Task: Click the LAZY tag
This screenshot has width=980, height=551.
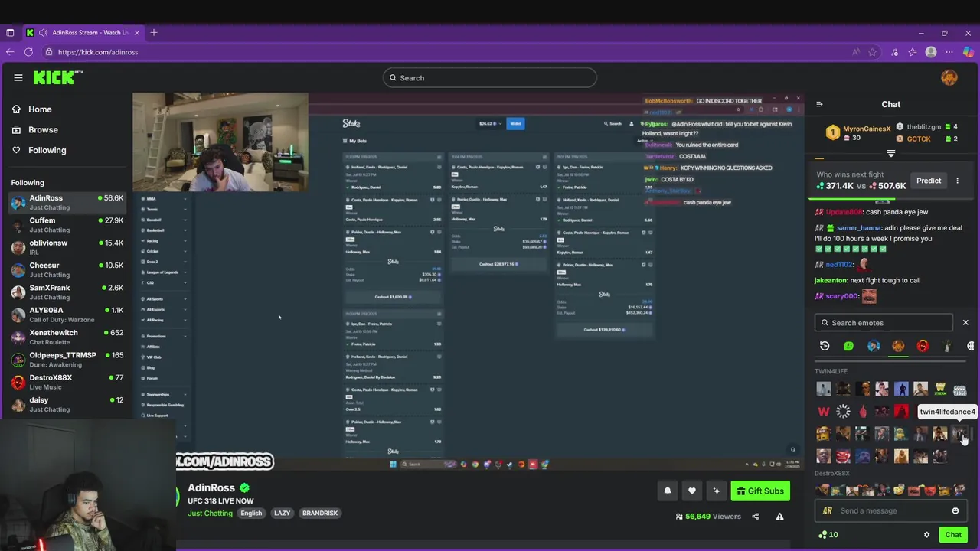Action: point(283,514)
